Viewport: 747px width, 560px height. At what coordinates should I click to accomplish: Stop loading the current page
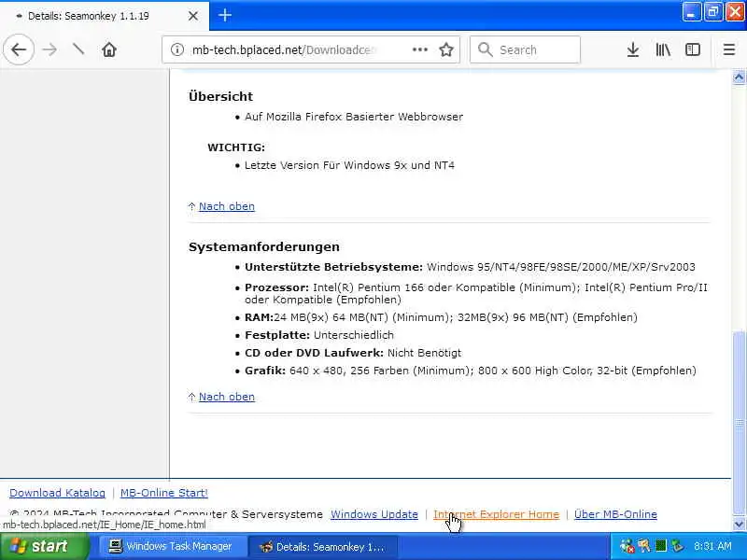click(78, 49)
